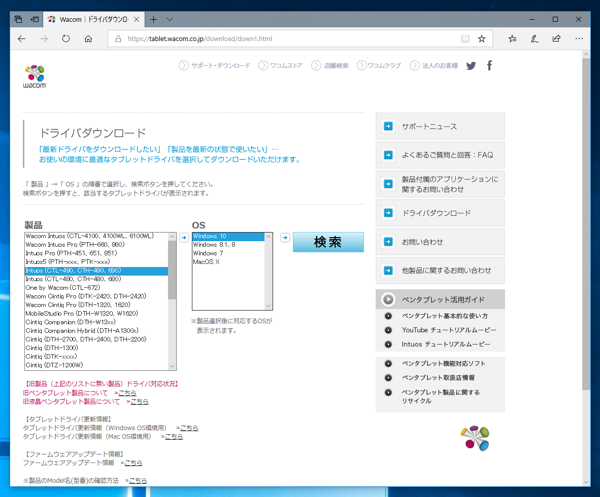600x497 pixels.
Task: Open 店舗検索 in top navigation
Action: pos(330,65)
